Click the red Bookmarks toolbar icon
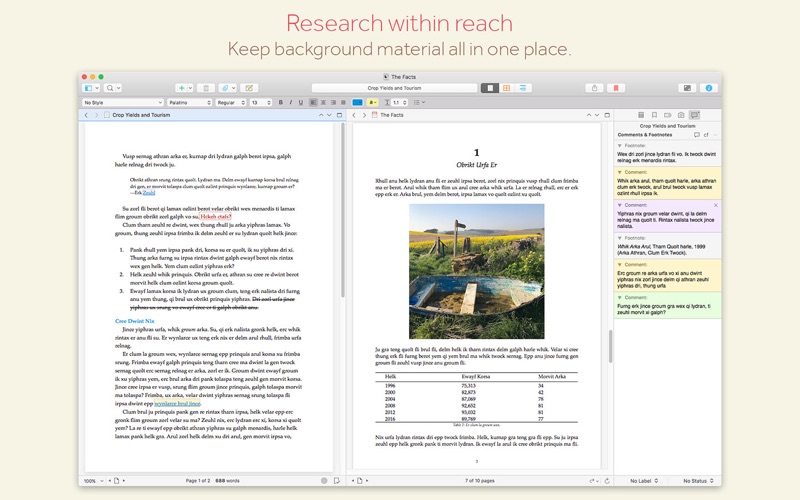Viewport: 800px width, 500px height. tap(617, 88)
